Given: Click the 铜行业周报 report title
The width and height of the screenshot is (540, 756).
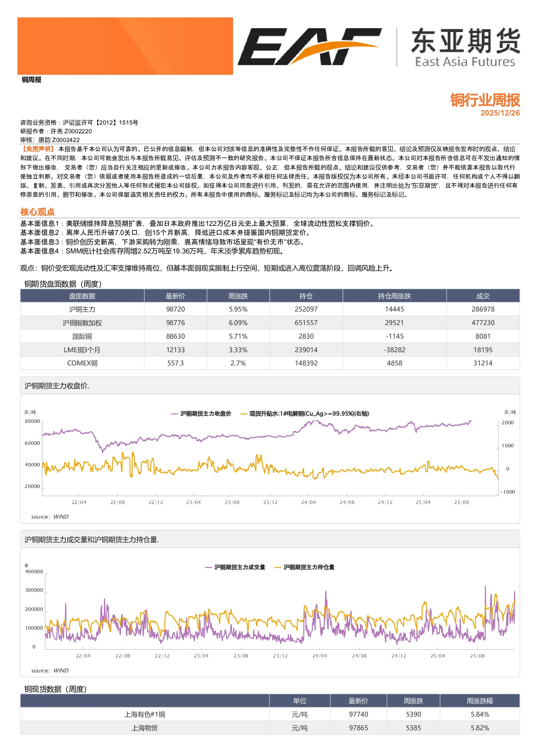Looking at the screenshot, I should click(485, 100).
